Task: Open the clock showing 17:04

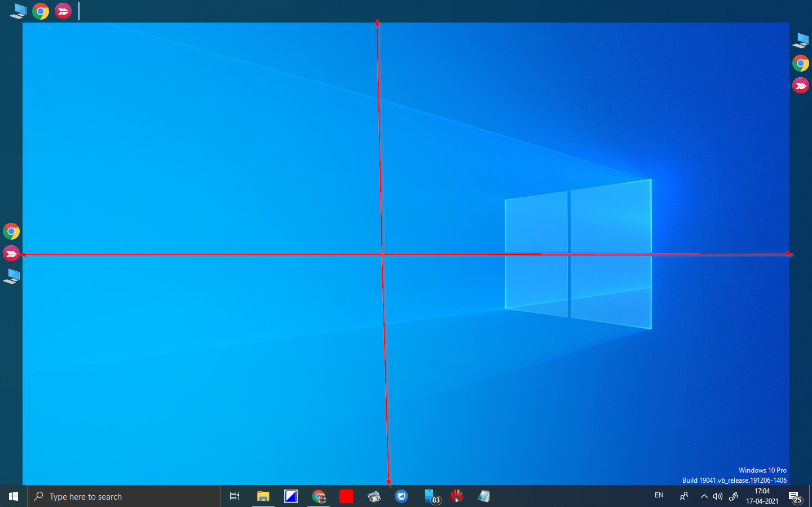Action: tap(762, 496)
